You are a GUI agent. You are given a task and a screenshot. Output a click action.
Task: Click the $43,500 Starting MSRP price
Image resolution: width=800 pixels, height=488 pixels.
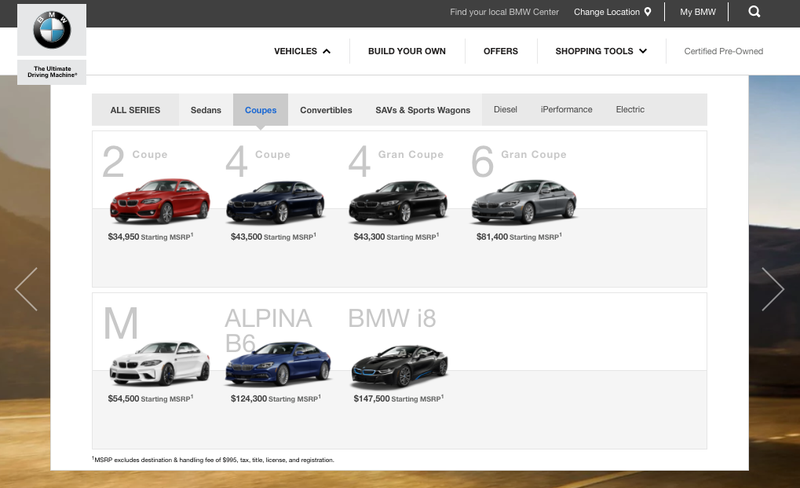(x=273, y=237)
